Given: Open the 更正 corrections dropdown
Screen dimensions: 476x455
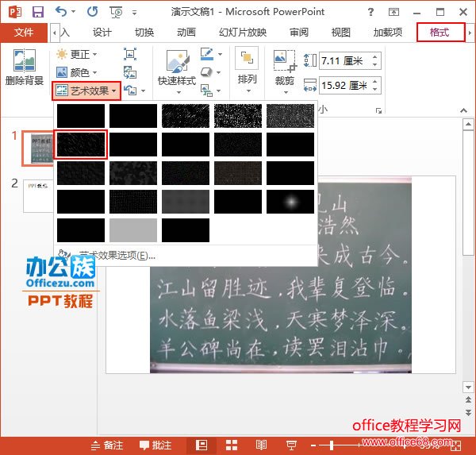Looking at the screenshot, I should [76, 55].
